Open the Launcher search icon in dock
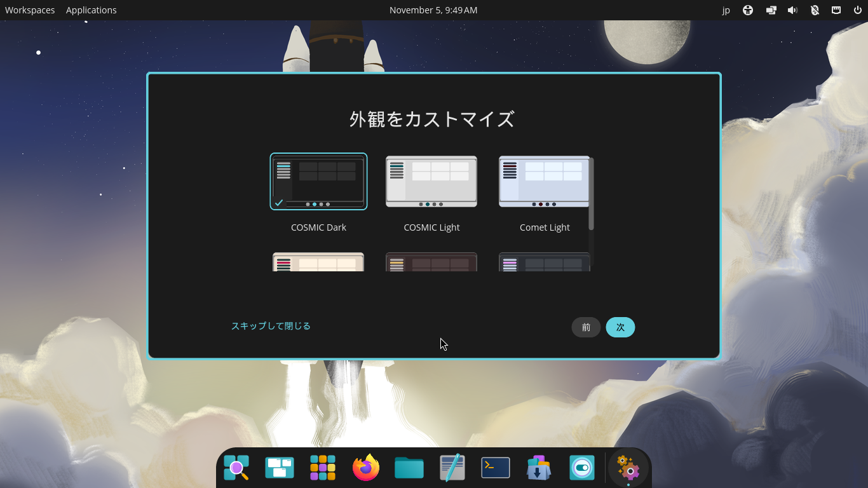 [236, 468]
